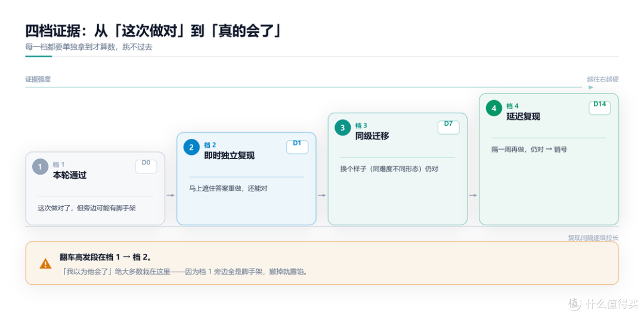Click the green number 4 circle icon
644x317 pixels.
pyautogui.click(x=494, y=108)
